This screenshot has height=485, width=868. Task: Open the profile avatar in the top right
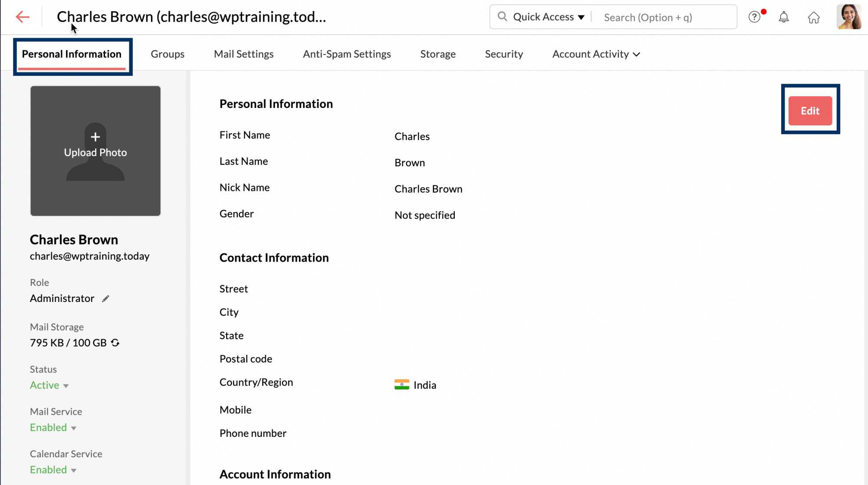[849, 17]
